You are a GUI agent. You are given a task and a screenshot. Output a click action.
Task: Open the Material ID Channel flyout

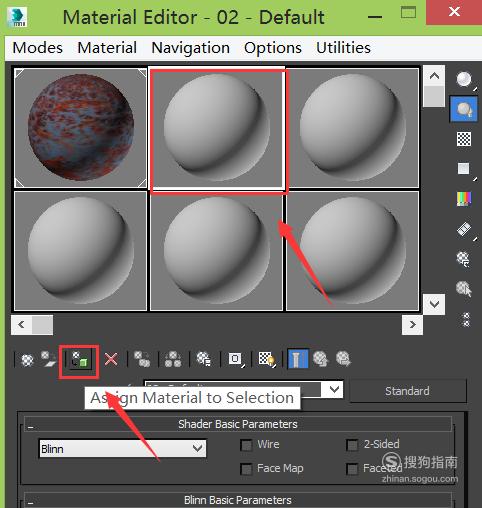(236, 359)
